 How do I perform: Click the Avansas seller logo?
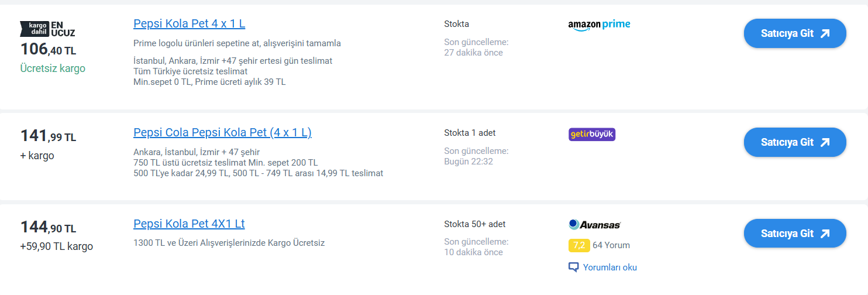(594, 225)
